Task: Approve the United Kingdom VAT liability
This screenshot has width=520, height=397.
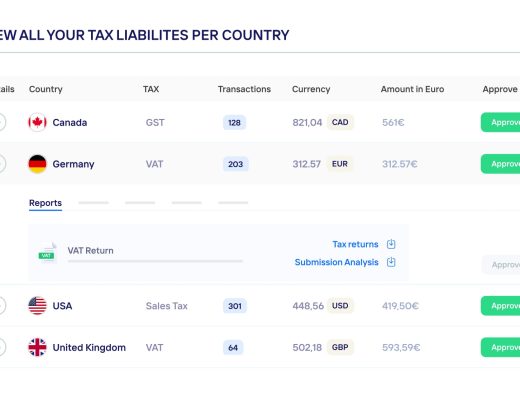Action: coord(500,347)
